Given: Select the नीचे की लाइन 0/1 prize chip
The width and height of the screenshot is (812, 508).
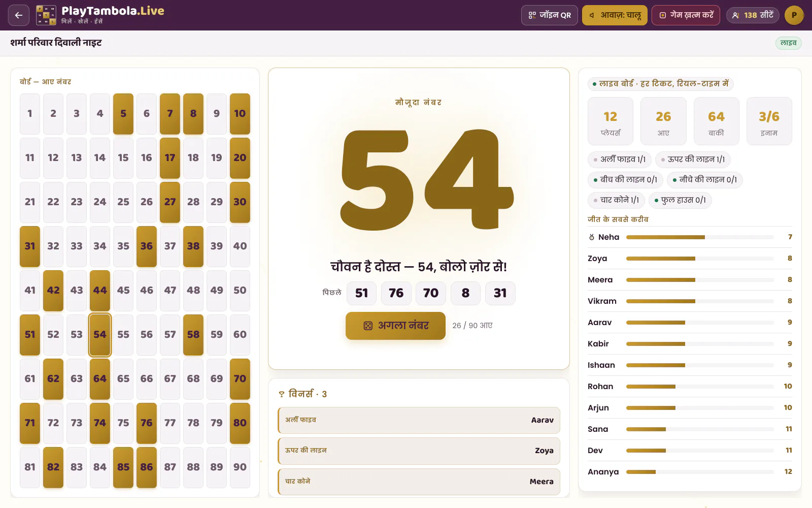Looking at the screenshot, I should click(704, 180).
